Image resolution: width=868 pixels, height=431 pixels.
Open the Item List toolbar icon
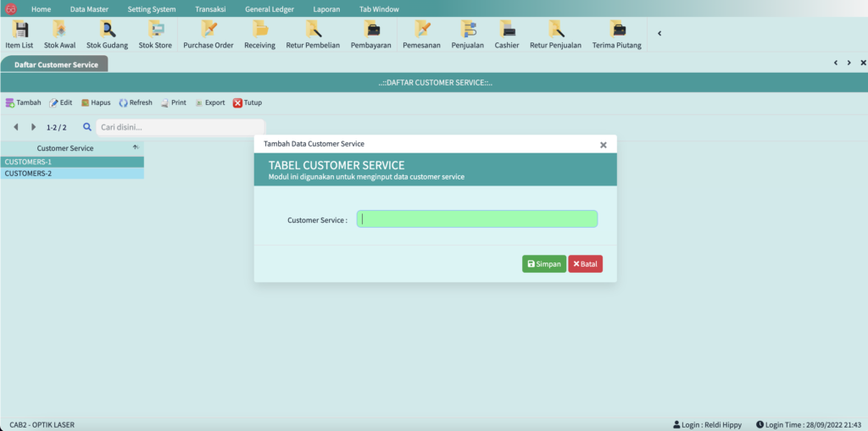(19, 35)
